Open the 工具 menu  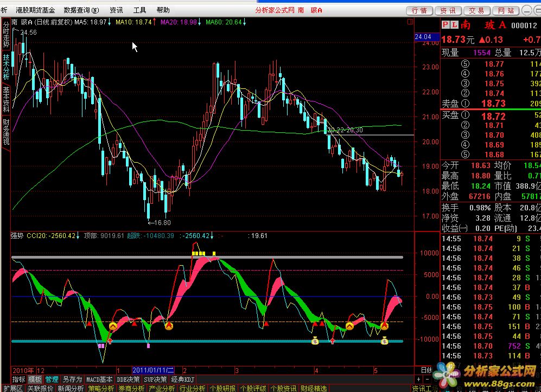(x=139, y=10)
